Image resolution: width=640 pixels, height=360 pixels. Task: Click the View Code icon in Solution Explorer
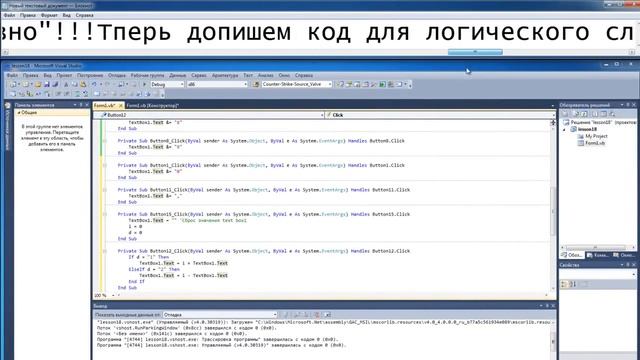[595, 114]
